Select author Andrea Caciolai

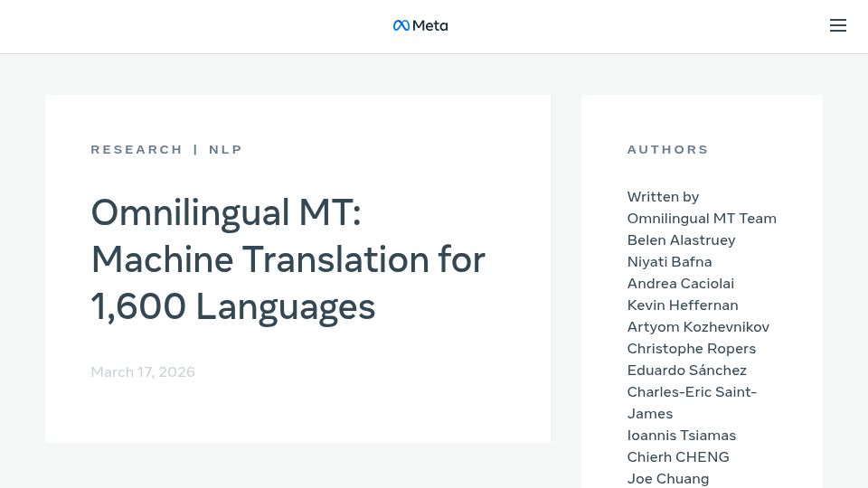pos(680,283)
